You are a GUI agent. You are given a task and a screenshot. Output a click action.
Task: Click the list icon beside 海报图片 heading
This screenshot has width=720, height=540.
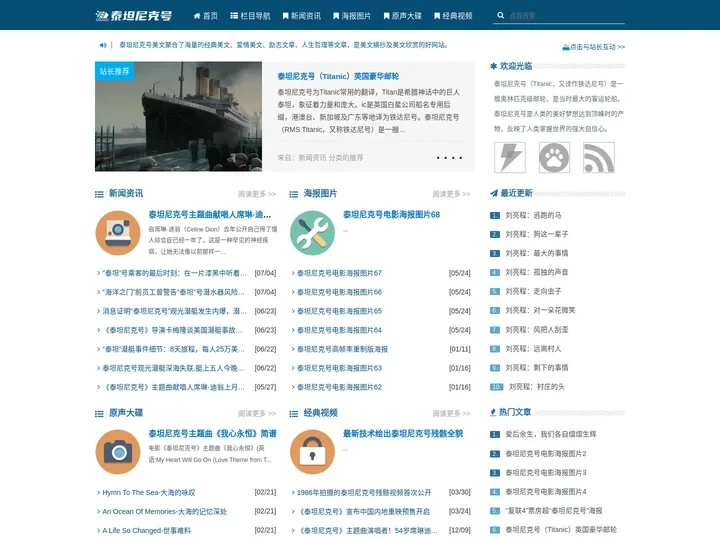294,194
